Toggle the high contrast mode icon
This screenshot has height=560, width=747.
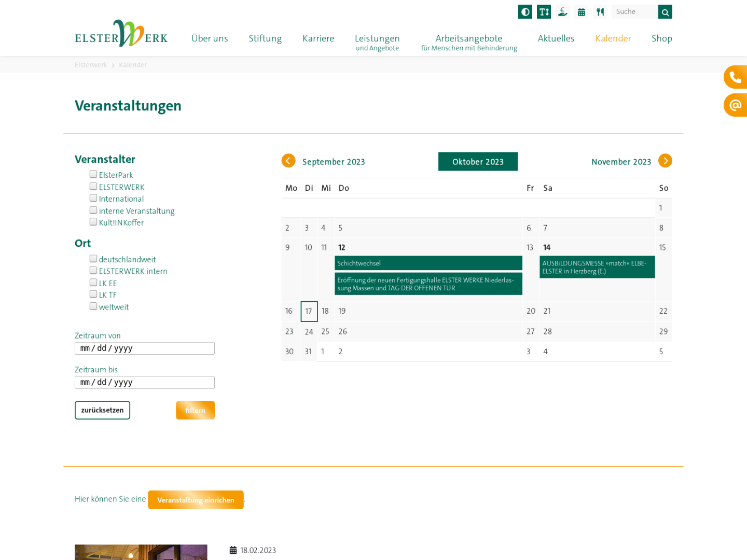pos(525,12)
